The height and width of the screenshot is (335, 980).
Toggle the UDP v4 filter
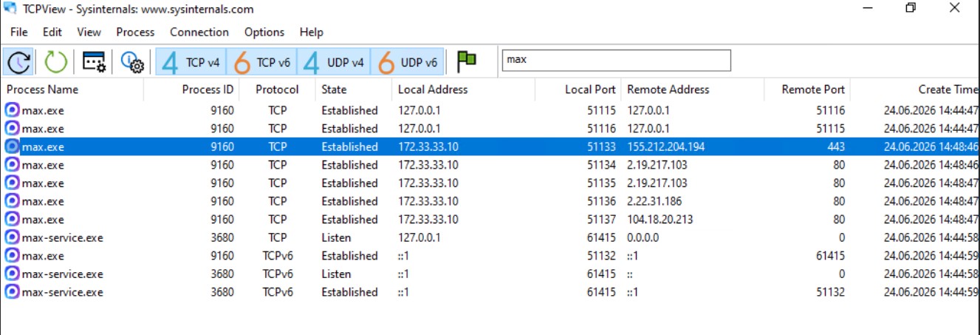point(334,63)
